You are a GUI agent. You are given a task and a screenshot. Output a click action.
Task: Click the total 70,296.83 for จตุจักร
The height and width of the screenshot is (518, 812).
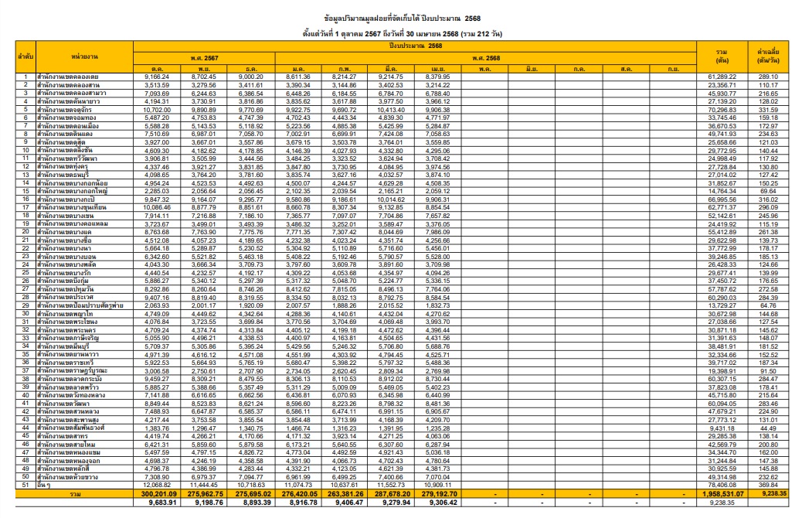(x=722, y=110)
